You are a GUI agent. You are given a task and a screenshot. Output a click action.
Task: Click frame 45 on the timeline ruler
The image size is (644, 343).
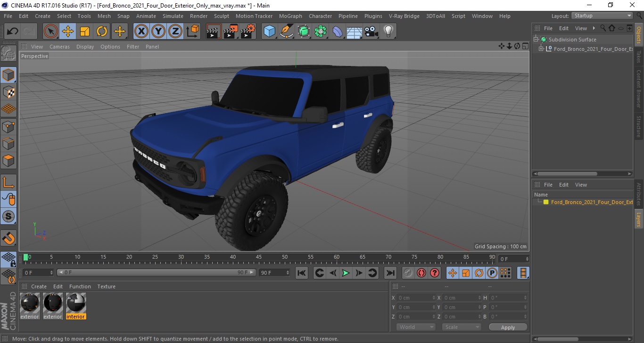point(259,257)
